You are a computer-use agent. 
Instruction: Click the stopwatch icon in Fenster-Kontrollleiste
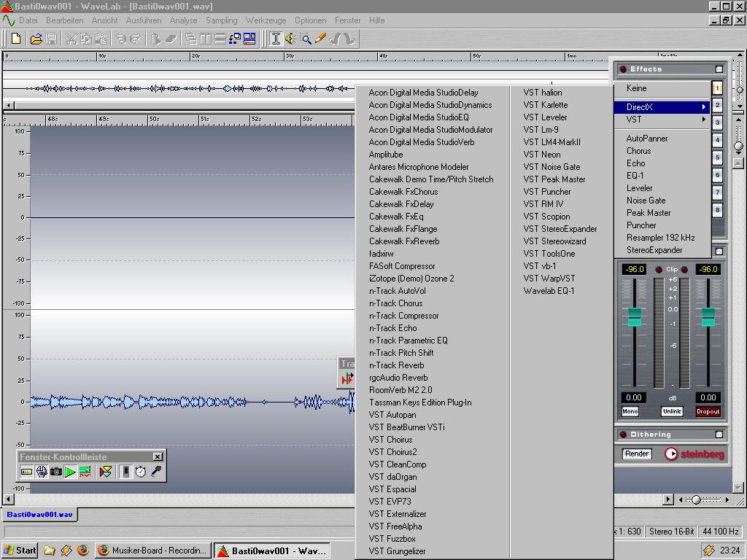click(140, 472)
